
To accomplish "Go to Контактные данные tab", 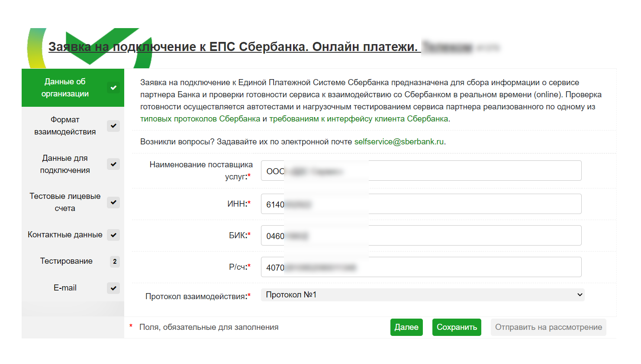I will [65, 235].
